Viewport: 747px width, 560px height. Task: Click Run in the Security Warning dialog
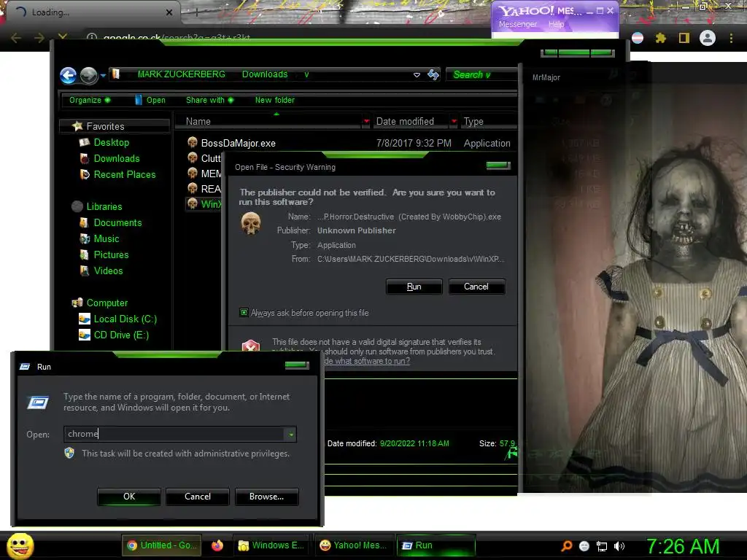414,287
